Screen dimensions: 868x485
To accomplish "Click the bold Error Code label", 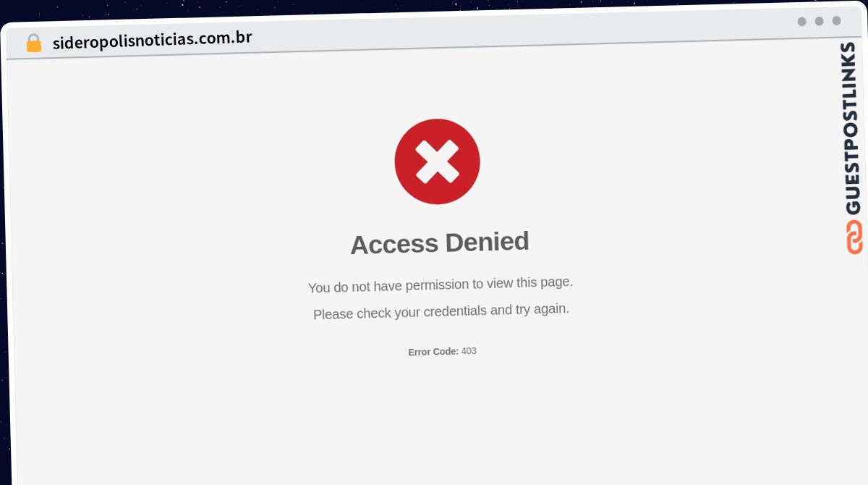I will point(433,352).
